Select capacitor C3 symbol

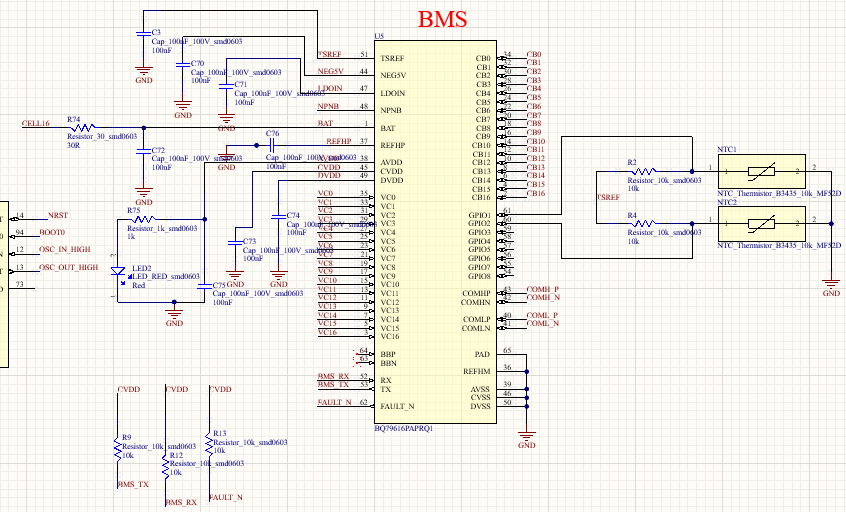[143, 33]
